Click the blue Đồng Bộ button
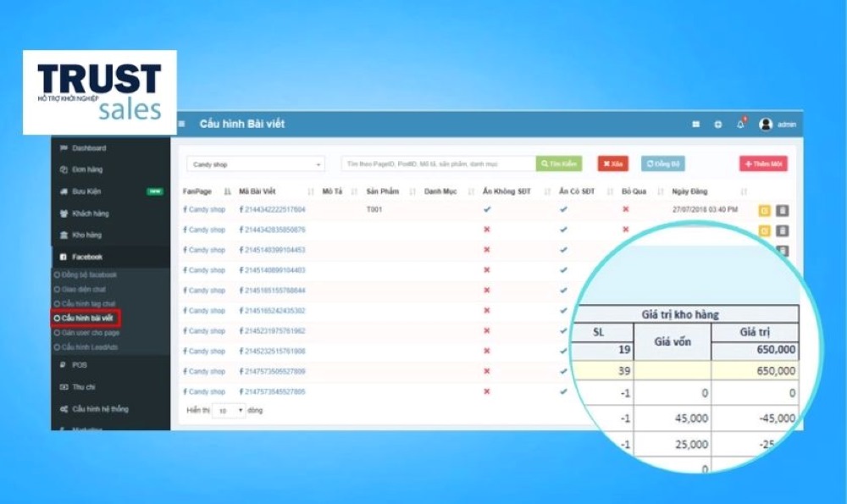The height and width of the screenshot is (504, 847). pos(662,163)
